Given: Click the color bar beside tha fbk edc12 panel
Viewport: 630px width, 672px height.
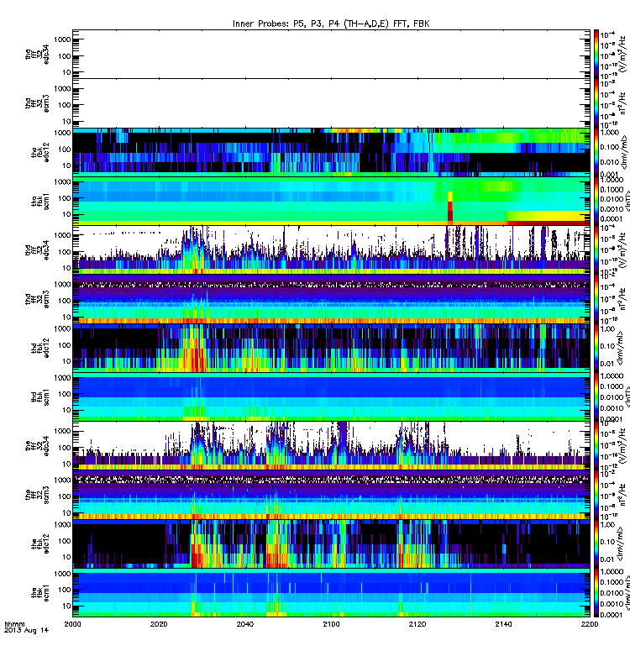Looking at the screenshot, I should coord(596,152).
